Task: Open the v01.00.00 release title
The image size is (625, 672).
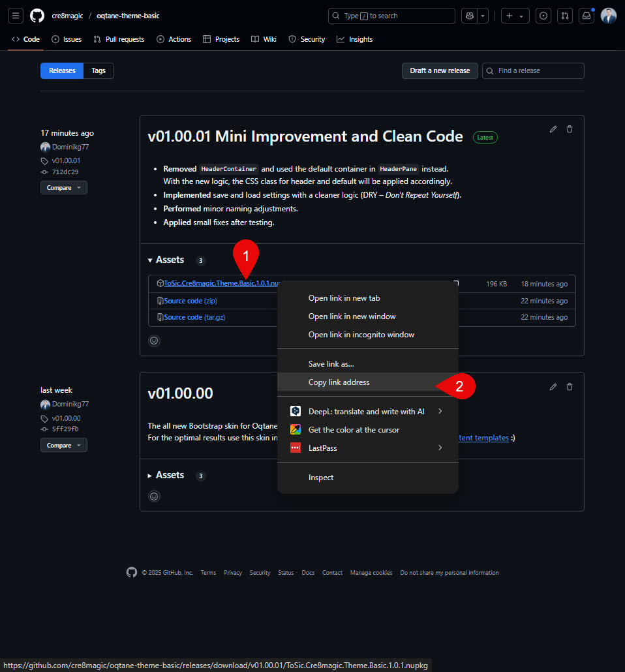Action: pos(181,393)
